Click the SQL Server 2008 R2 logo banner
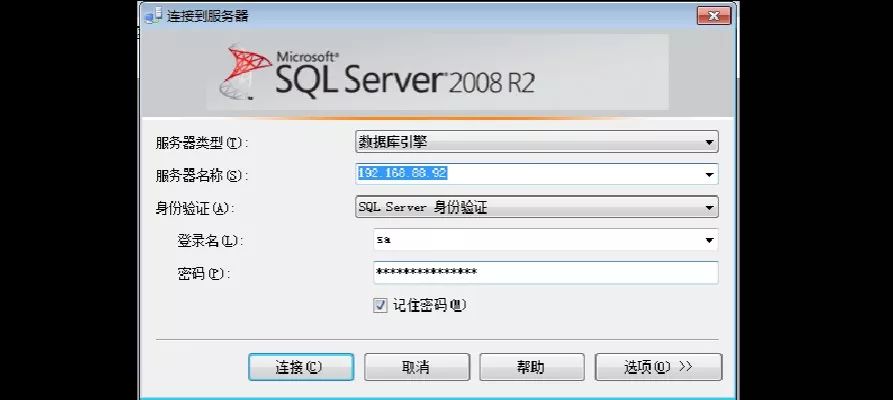 pos(437,72)
